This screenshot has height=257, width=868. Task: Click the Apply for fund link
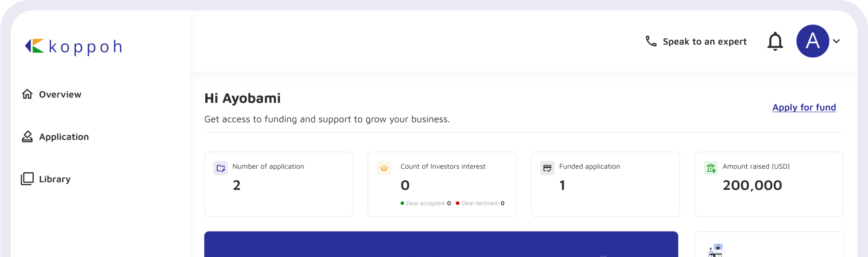pos(804,107)
